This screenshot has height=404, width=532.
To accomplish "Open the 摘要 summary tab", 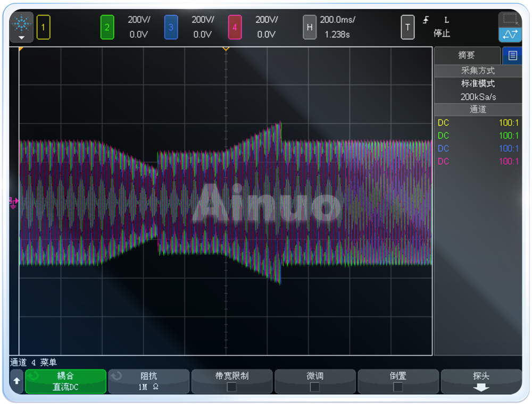I will pyautogui.click(x=467, y=55).
